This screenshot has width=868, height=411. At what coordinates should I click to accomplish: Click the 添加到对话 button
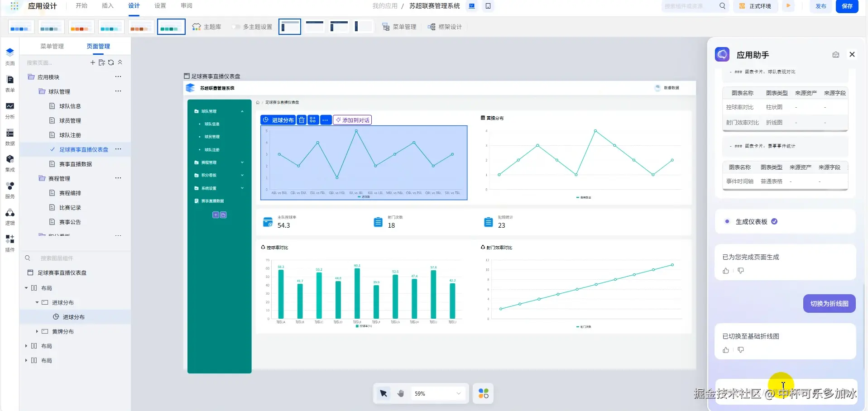click(352, 120)
